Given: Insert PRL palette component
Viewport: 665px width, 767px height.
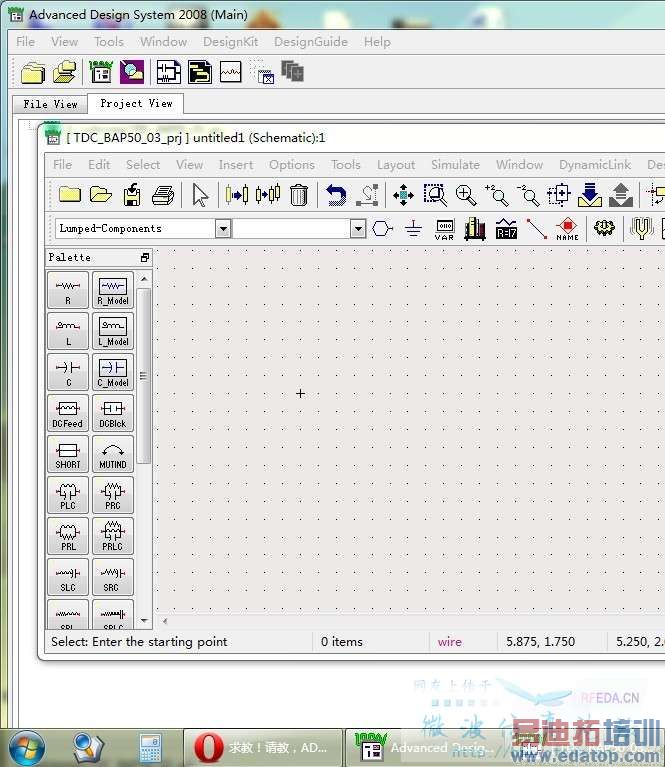Looking at the screenshot, I should click(x=68, y=537).
